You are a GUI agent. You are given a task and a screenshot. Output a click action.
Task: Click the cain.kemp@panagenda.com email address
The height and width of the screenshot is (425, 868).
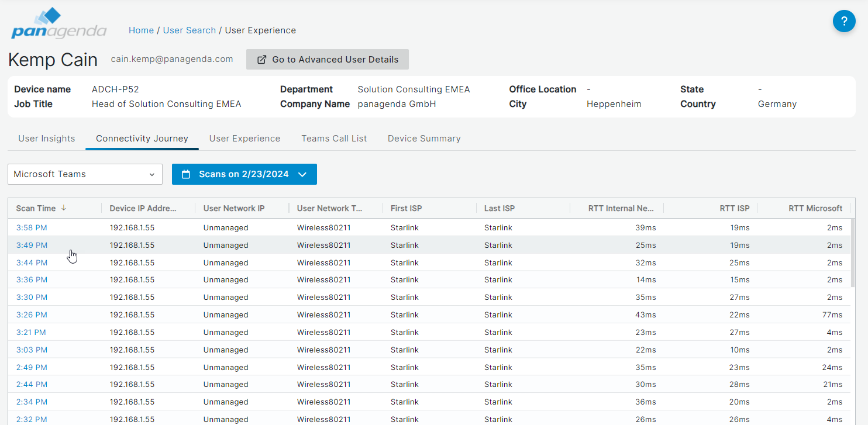coord(172,59)
